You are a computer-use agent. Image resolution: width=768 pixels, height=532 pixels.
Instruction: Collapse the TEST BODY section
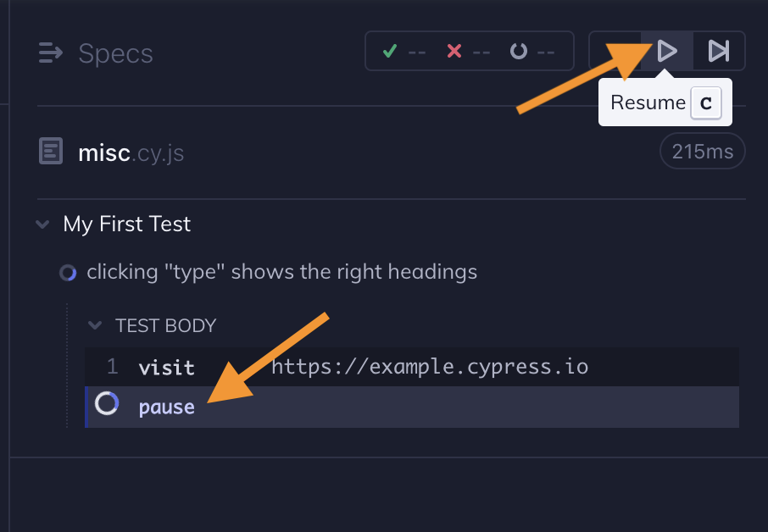(x=95, y=325)
